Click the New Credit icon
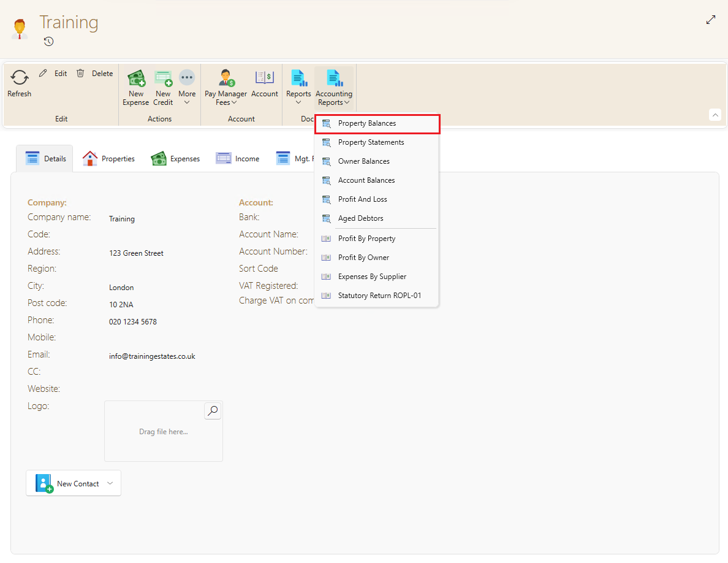Image resolution: width=728 pixels, height=563 pixels. (163, 79)
